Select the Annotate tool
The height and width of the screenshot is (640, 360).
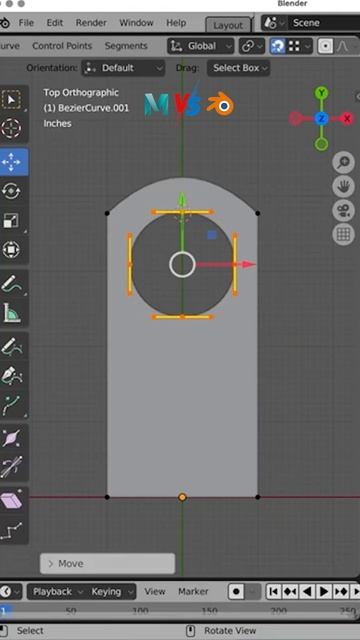[x=11, y=283]
